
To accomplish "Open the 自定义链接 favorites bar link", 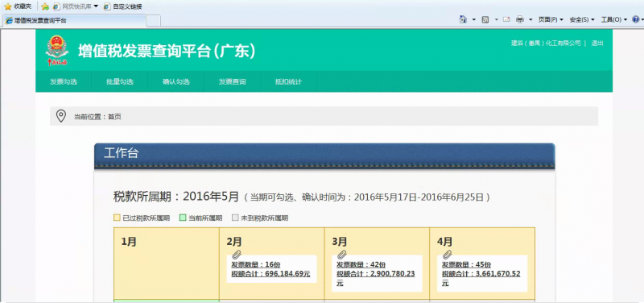I will [123, 6].
